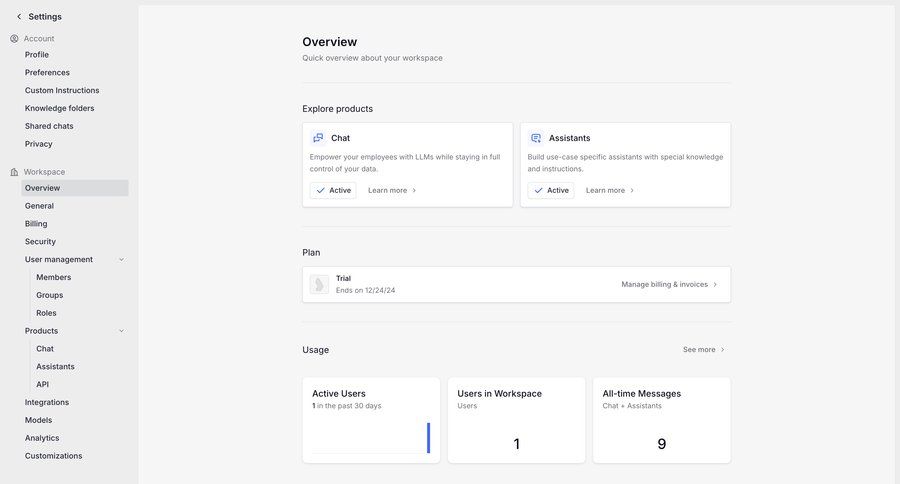Open Integrations page
This screenshot has height=484, width=900.
[46, 402]
